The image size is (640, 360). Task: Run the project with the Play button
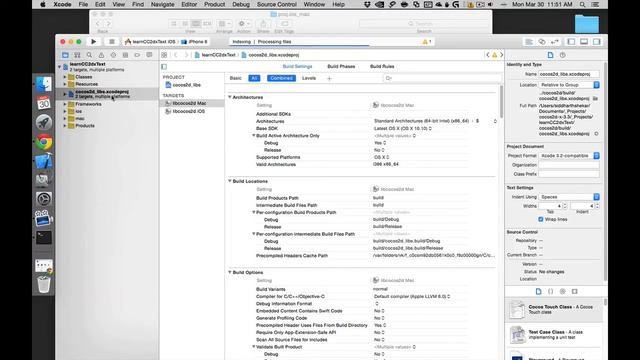(93, 42)
